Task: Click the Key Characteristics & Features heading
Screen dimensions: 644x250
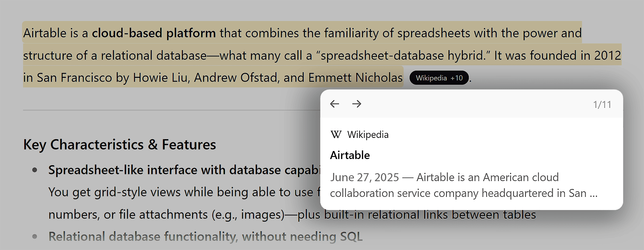Action: point(120,145)
